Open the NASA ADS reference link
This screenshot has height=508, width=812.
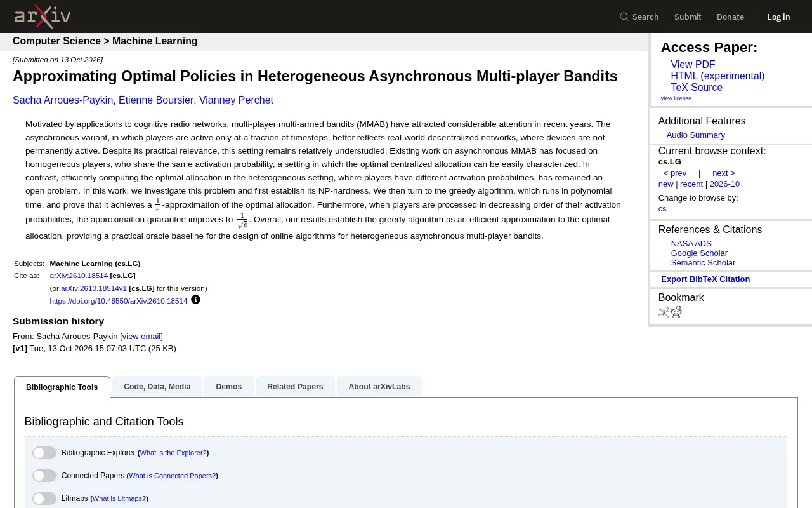(x=691, y=244)
